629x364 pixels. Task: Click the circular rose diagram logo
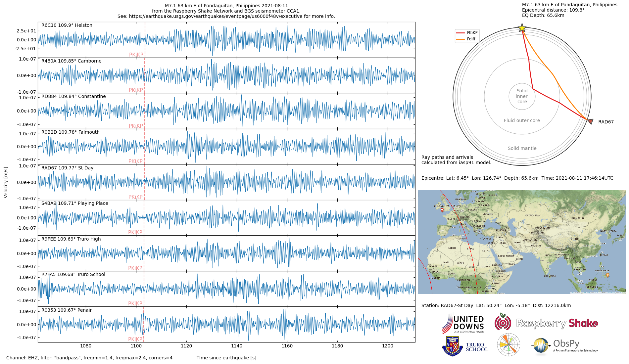508,345
